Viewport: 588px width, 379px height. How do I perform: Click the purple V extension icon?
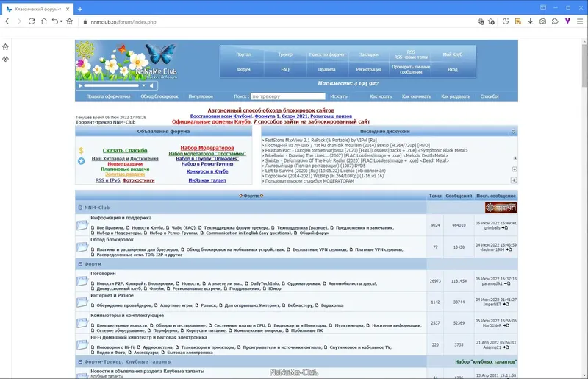[567, 21]
